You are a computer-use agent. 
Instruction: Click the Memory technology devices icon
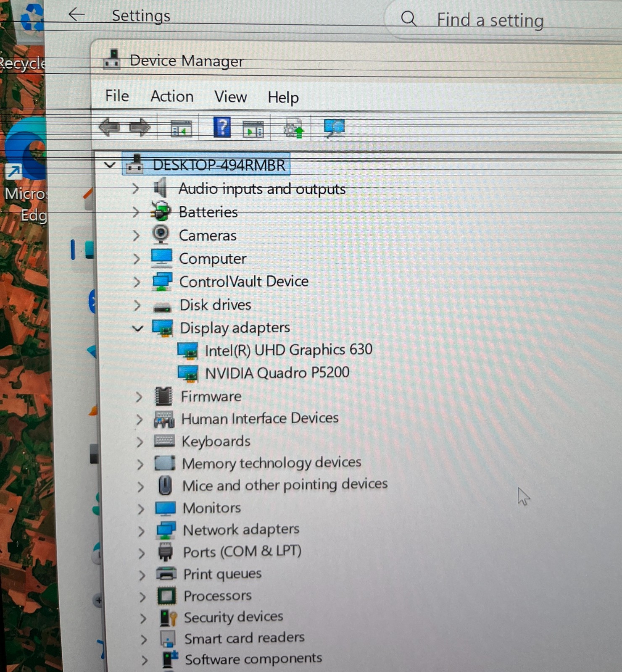pyautogui.click(x=165, y=463)
